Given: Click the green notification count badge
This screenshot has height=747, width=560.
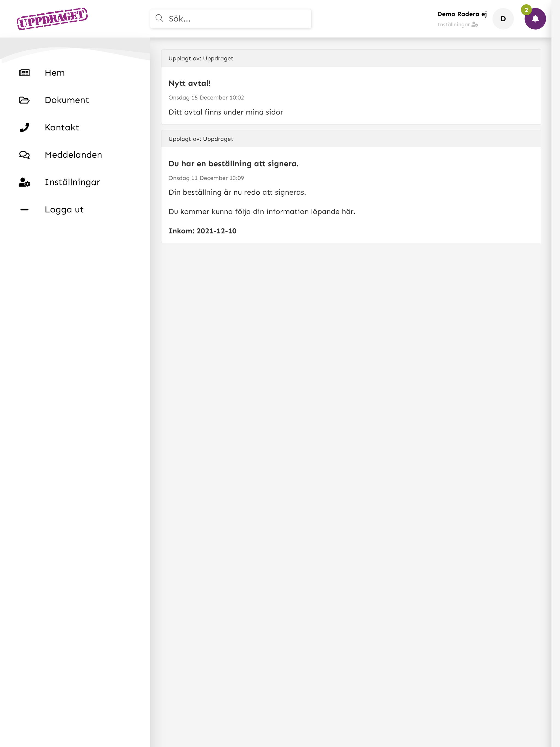Looking at the screenshot, I should [526, 10].
